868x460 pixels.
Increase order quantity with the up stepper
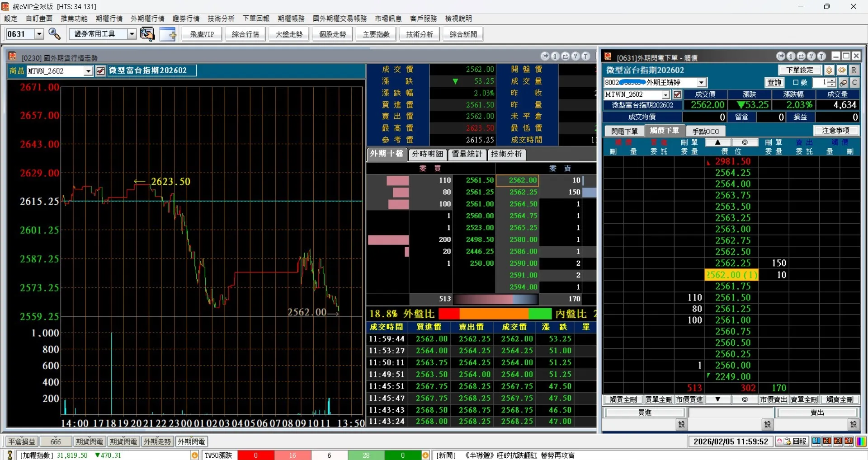click(831, 80)
